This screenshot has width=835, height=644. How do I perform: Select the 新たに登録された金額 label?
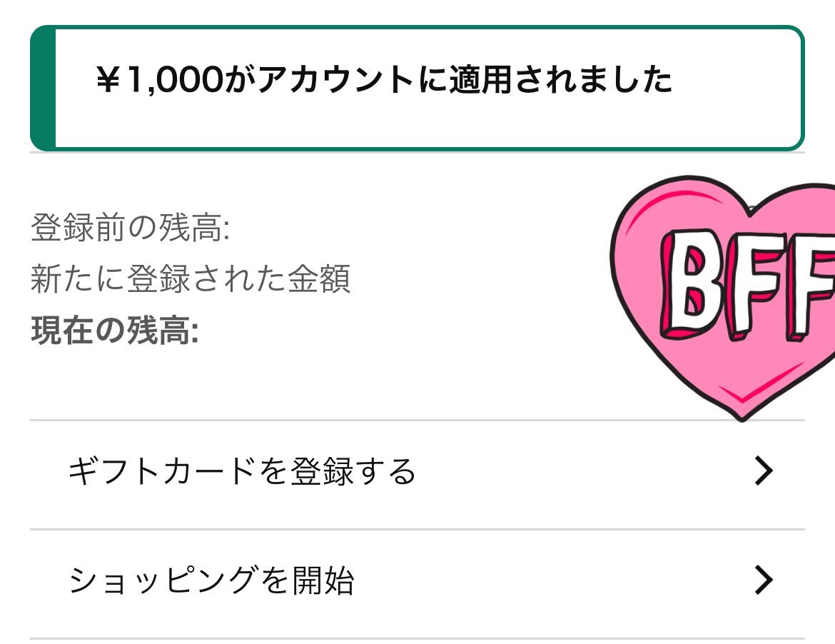click(191, 278)
